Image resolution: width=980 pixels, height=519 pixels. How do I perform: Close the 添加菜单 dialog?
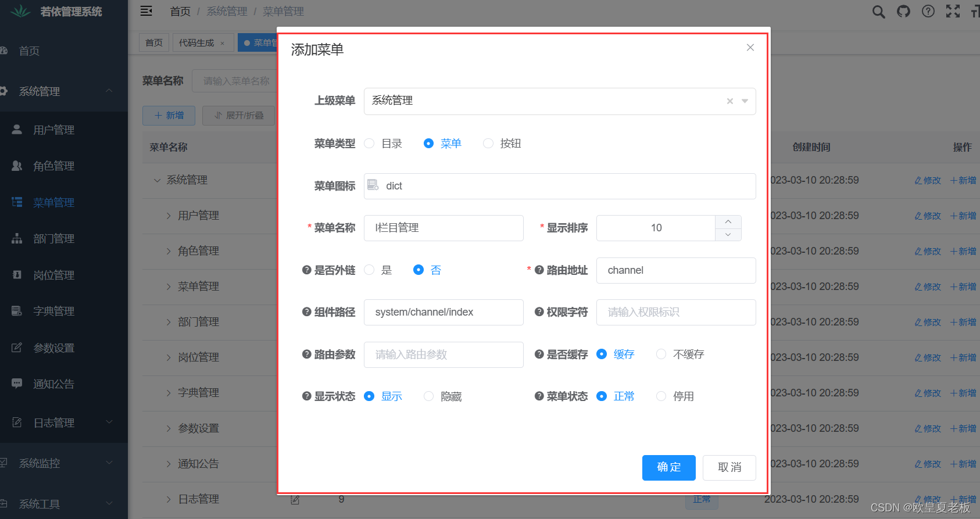tap(750, 48)
